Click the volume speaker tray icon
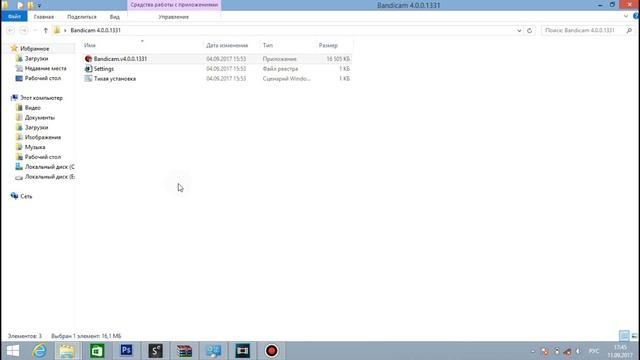Image resolution: width=640 pixels, height=360 pixels. tap(578, 351)
